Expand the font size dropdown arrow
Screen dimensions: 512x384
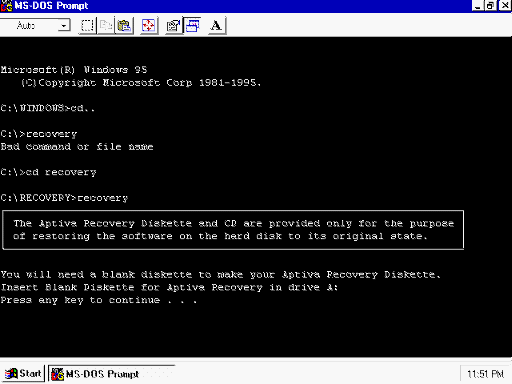pyautogui.click(x=64, y=26)
